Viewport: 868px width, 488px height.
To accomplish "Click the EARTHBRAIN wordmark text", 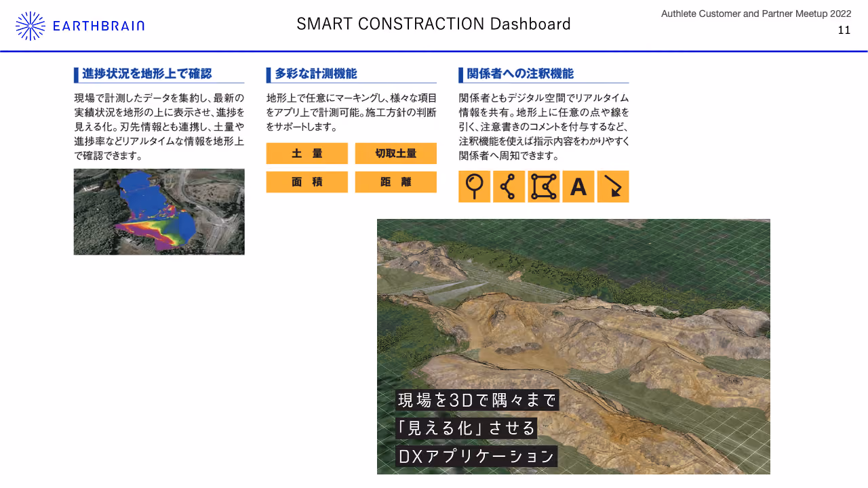I will pos(98,26).
